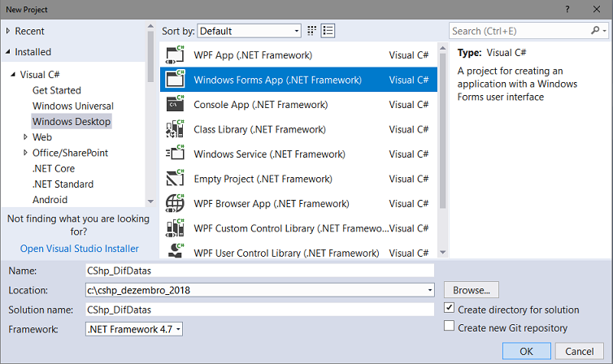
Task: Click the Console App template icon
Action: (x=175, y=104)
